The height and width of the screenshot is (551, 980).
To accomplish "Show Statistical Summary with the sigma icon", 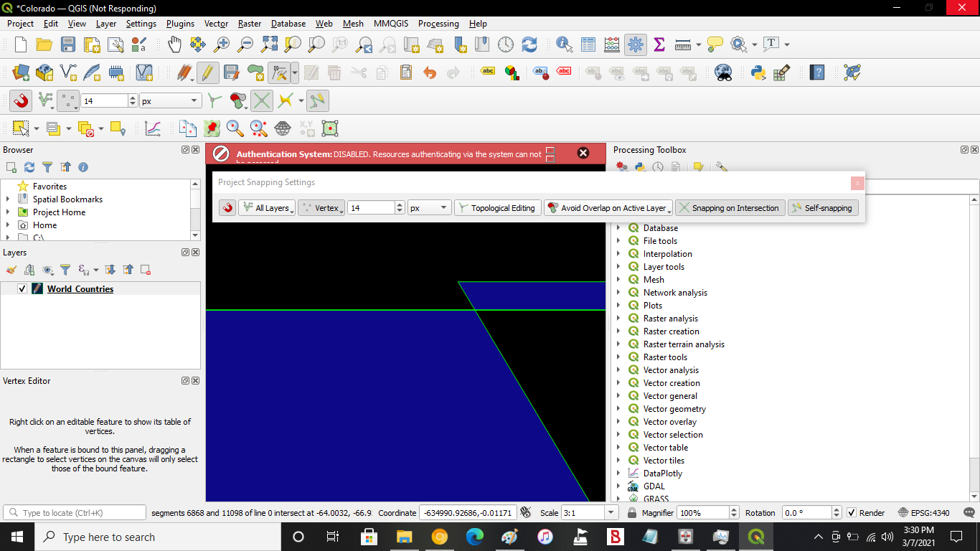I will pos(659,44).
